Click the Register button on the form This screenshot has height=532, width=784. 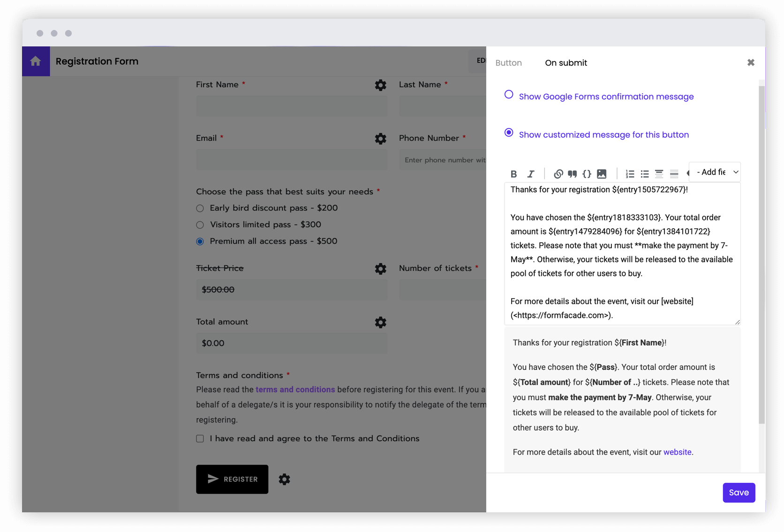coord(232,479)
